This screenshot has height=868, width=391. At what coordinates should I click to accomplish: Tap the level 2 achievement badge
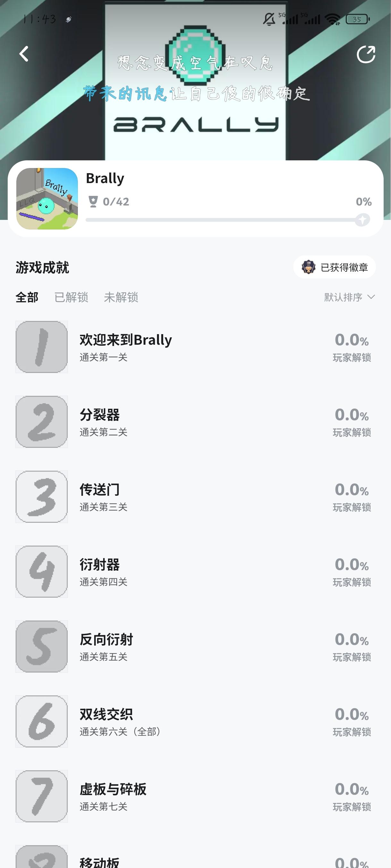[x=42, y=422]
